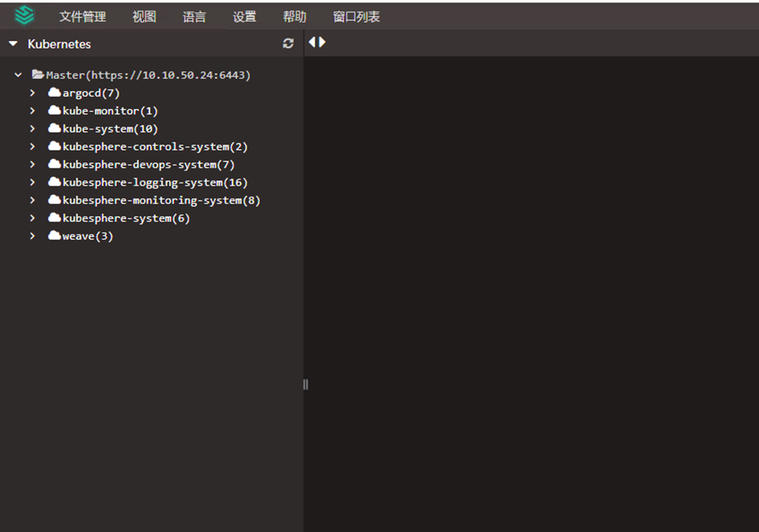
Task: Open the 帮助 menu
Action: (294, 17)
